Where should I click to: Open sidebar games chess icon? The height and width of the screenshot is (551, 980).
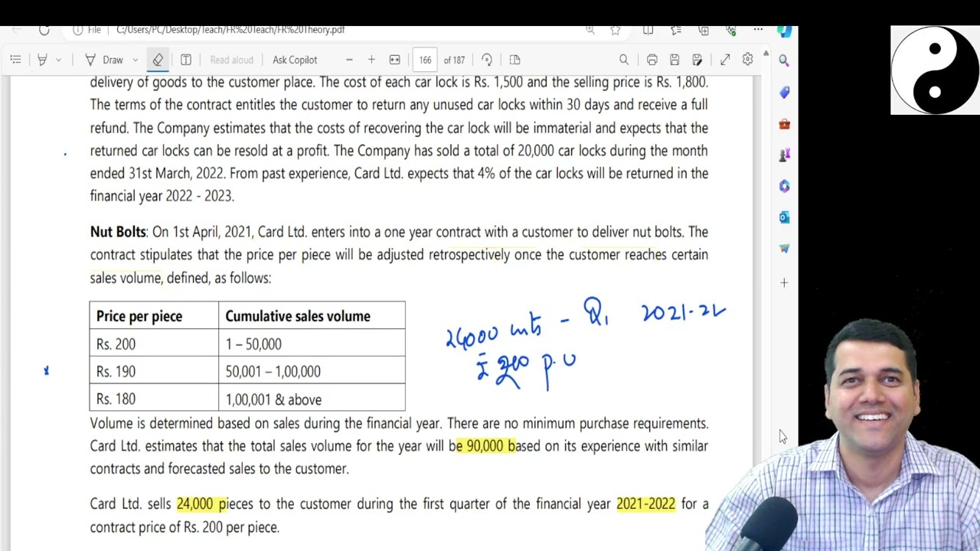click(x=784, y=155)
